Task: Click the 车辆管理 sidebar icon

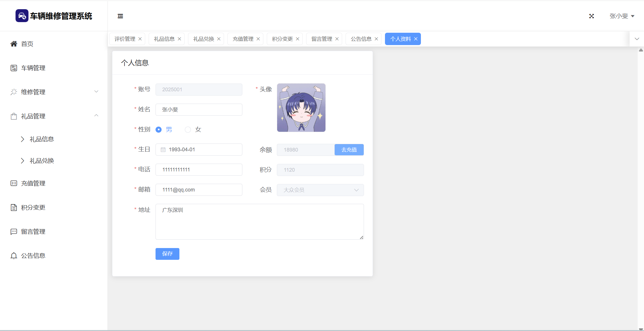Action: tap(14, 68)
